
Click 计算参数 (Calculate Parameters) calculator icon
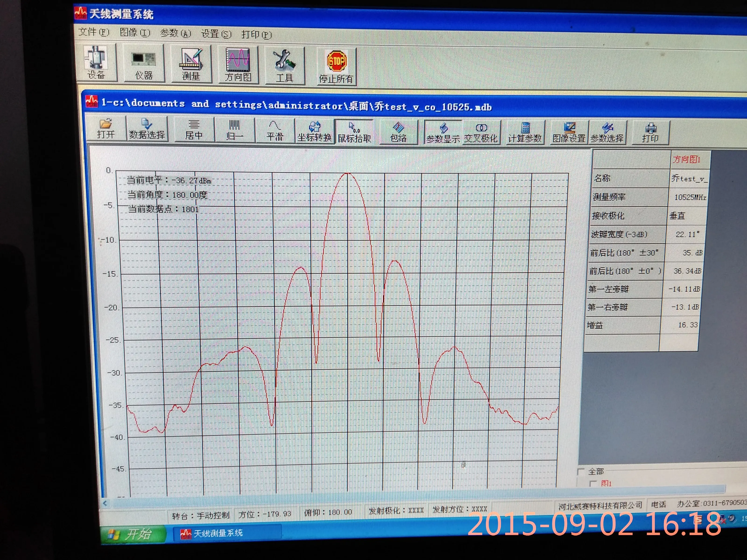pos(525,133)
